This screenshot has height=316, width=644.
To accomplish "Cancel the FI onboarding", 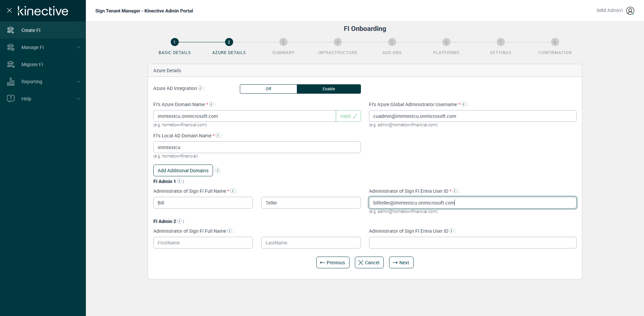I will (x=369, y=263).
